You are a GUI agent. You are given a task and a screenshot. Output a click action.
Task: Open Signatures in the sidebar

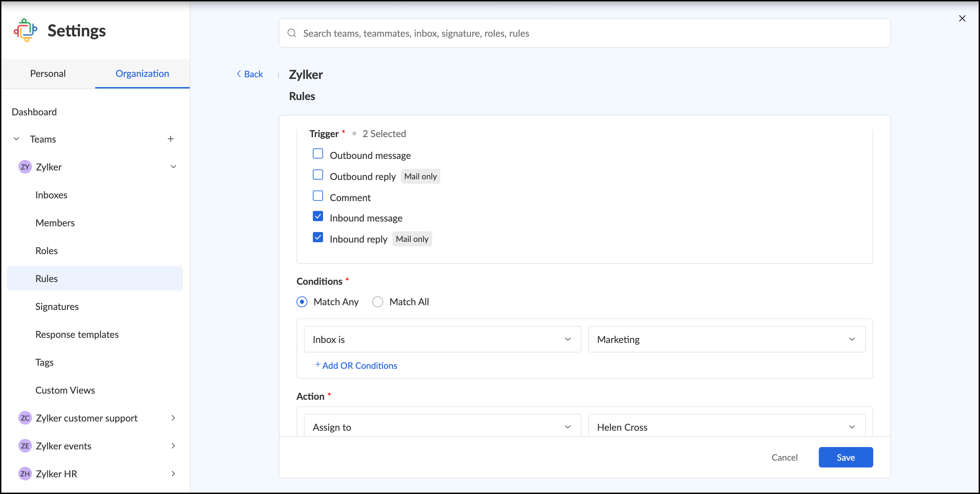pyautogui.click(x=57, y=307)
